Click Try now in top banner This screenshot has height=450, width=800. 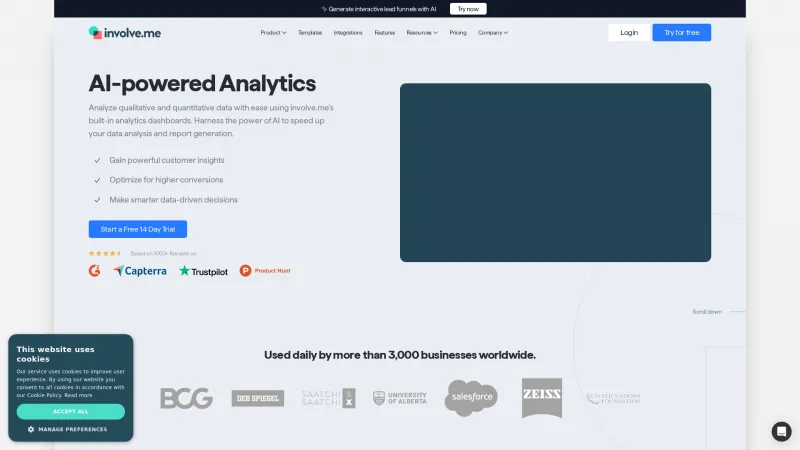click(468, 9)
